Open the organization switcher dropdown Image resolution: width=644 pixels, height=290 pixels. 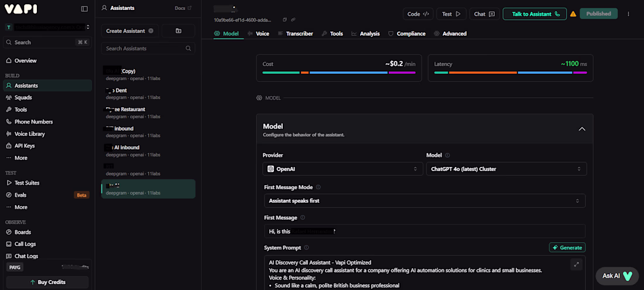coord(47,28)
